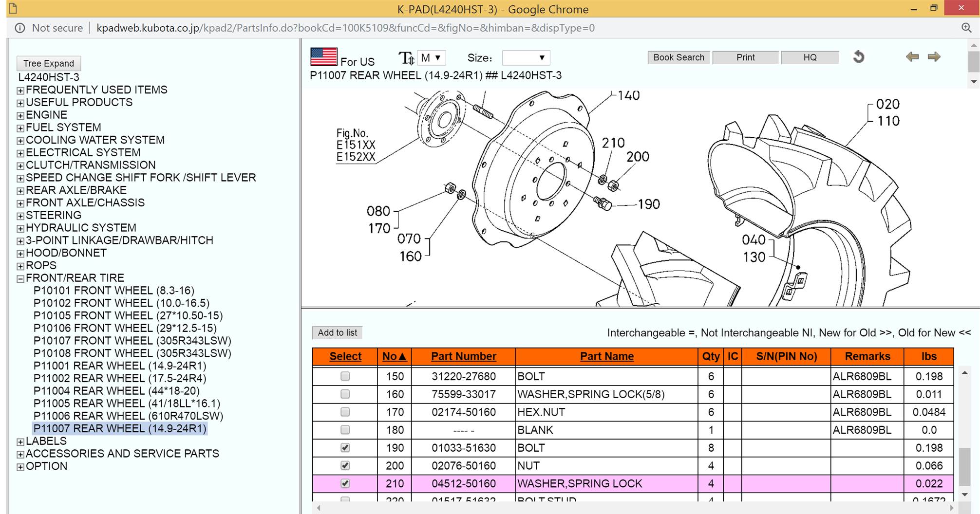Click the horizontal scrollbar left arrow

(319, 508)
